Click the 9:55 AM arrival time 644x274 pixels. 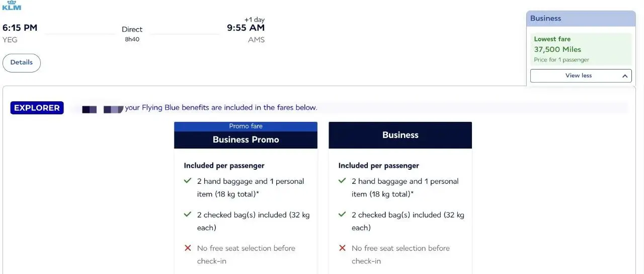pos(246,28)
